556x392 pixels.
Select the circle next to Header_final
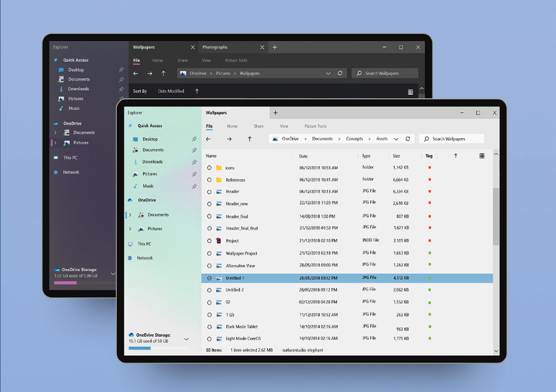coord(209,216)
